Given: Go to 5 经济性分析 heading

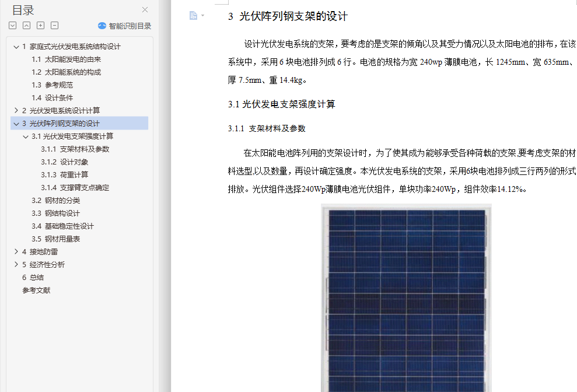Looking at the screenshot, I should (x=43, y=265).
